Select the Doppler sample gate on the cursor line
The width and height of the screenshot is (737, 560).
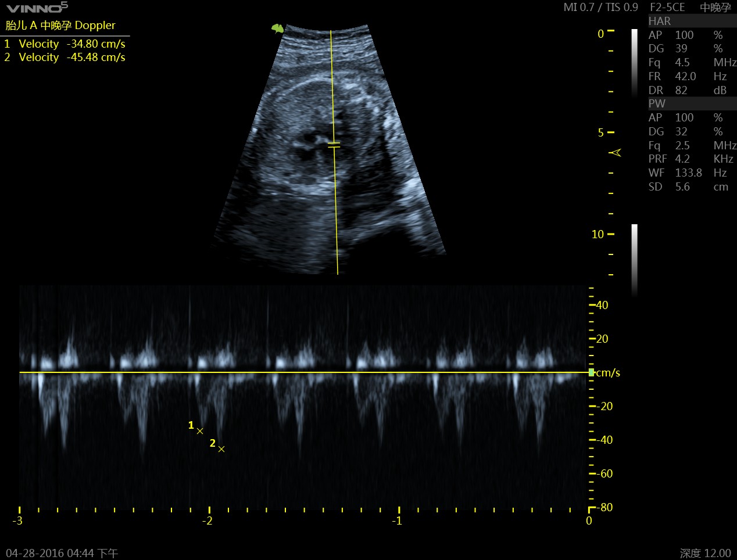[334, 145]
